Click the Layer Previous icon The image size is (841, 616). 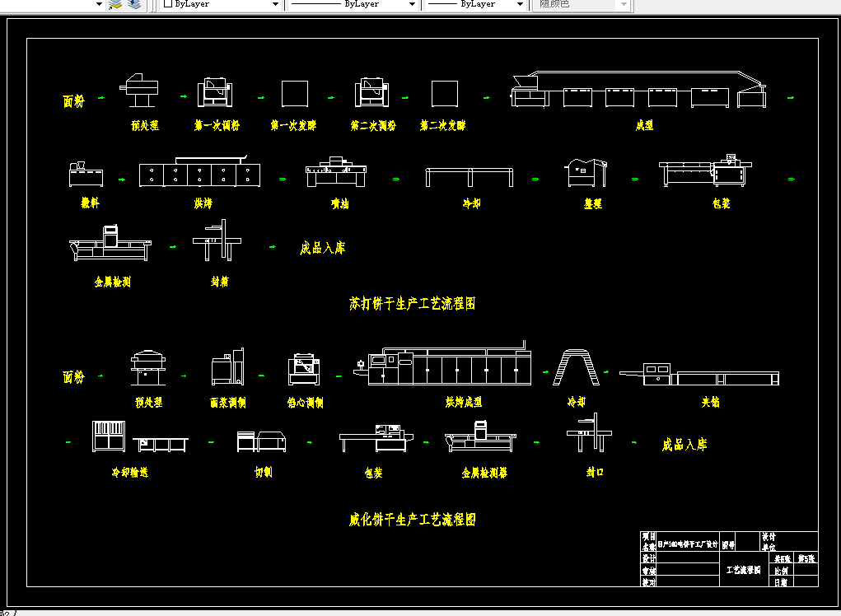tap(134, 4)
